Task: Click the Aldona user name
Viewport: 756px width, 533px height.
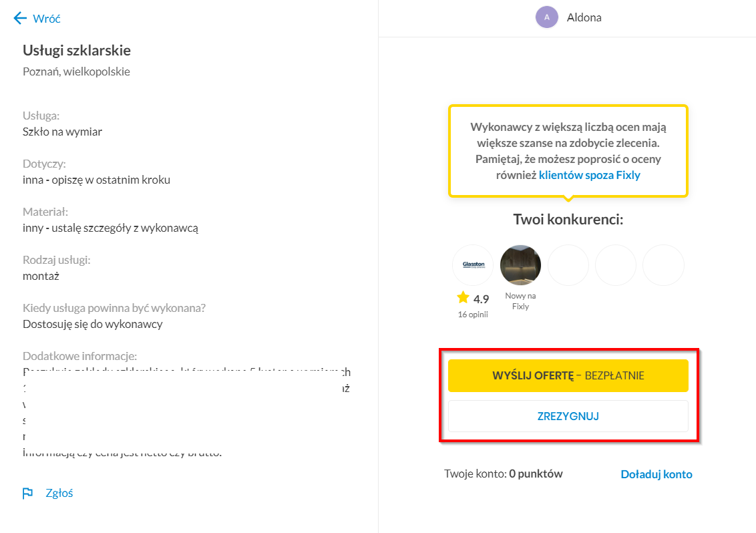Action: [584, 17]
